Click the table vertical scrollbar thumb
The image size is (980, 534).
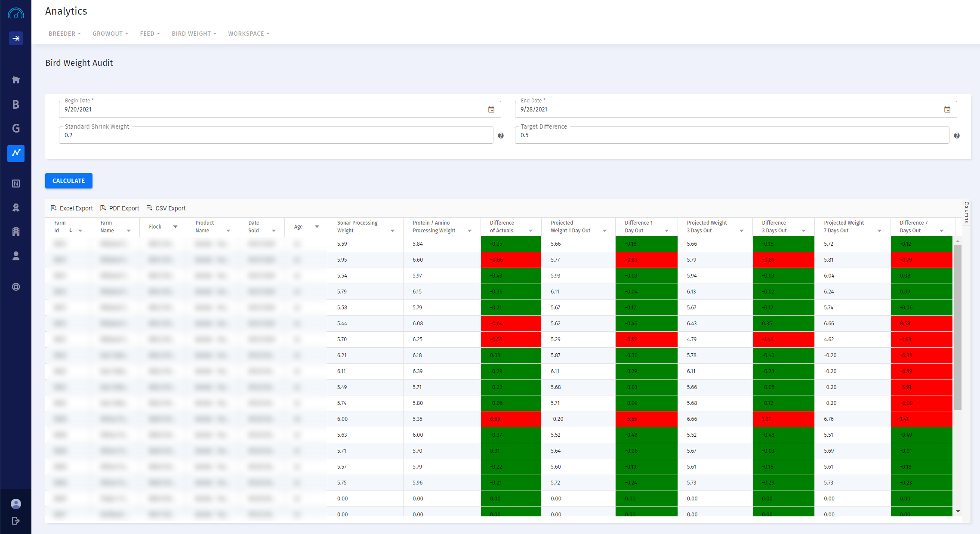click(958, 327)
